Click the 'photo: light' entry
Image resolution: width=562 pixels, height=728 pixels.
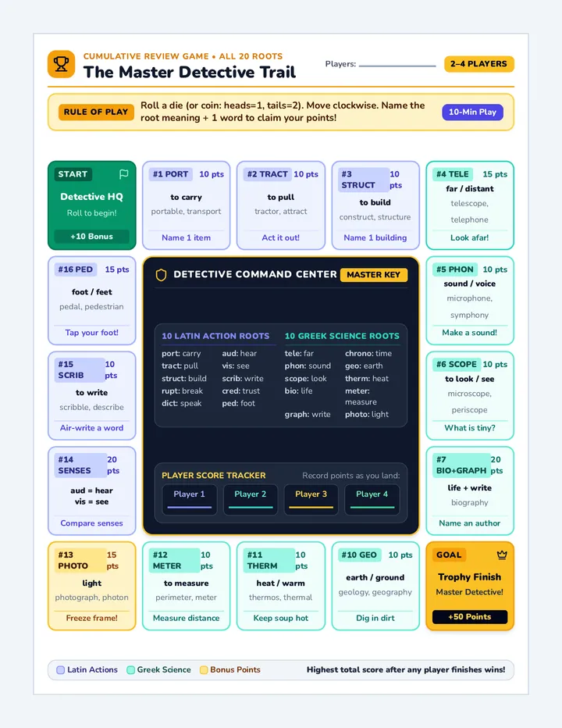coord(367,414)
